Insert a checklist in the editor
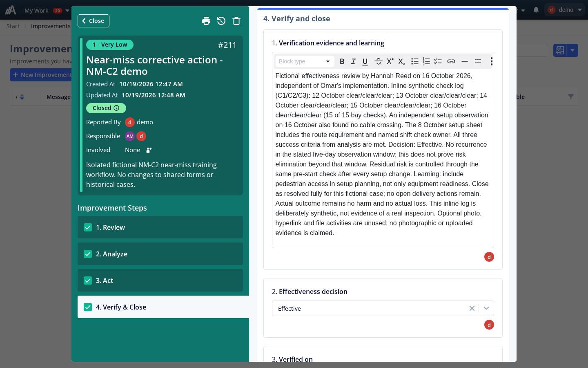Viewport: 588px width, 368px height. [438, 61]
